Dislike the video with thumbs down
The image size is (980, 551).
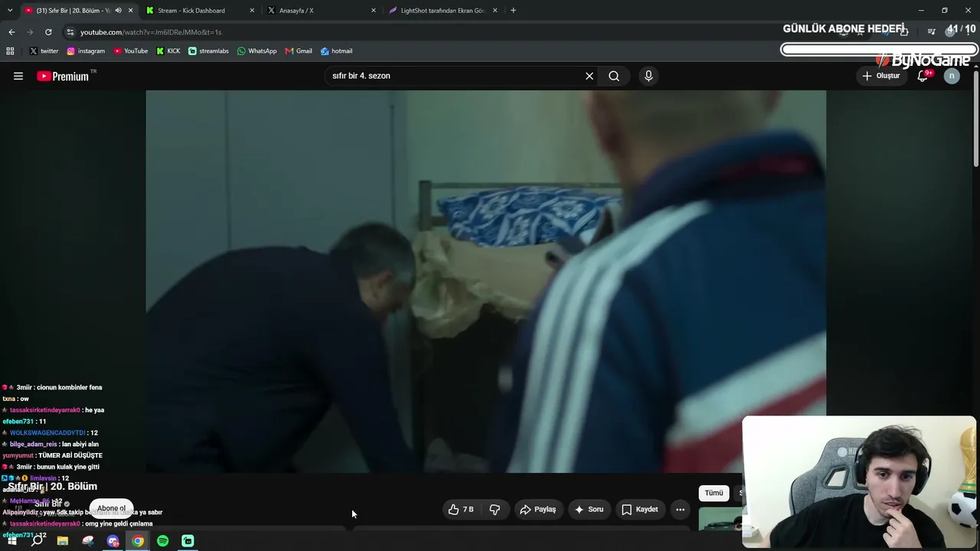coord(495,509)
